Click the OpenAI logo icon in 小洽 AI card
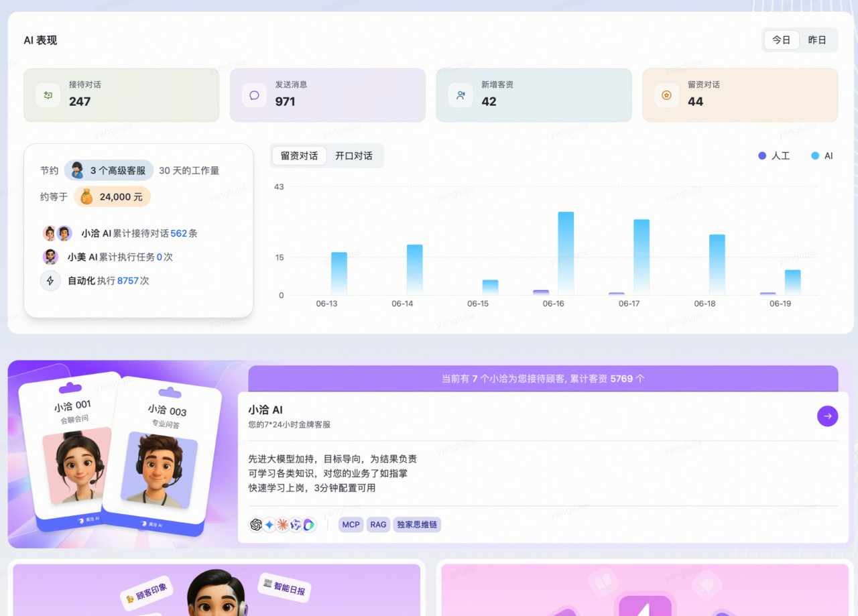Viewport: 858px width, 616px height. point(256,525)
